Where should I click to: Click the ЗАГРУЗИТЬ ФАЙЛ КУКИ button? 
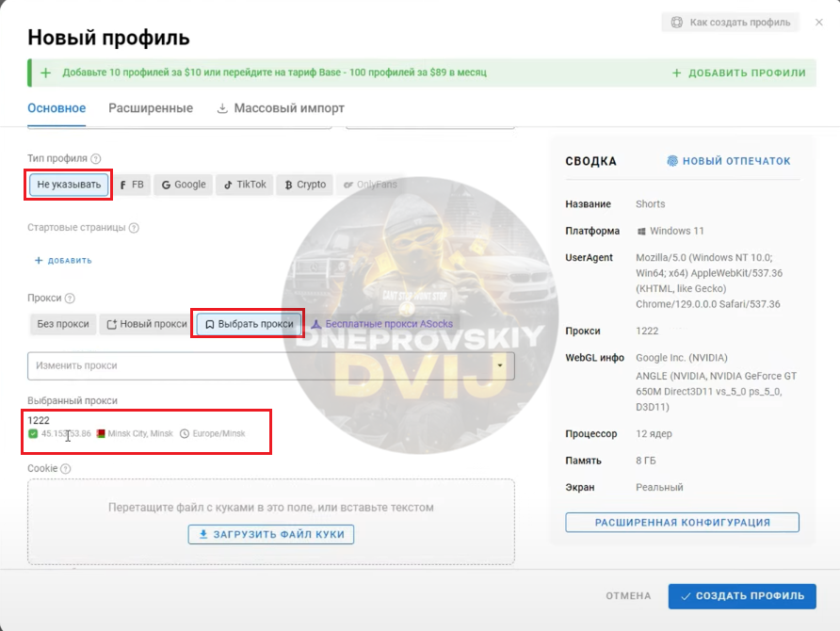(x=271, y=535)
